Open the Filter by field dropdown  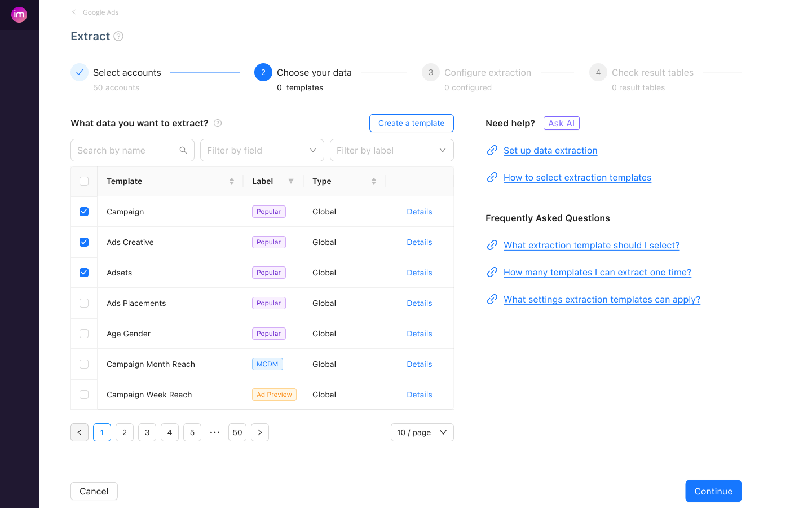[262, 150]
